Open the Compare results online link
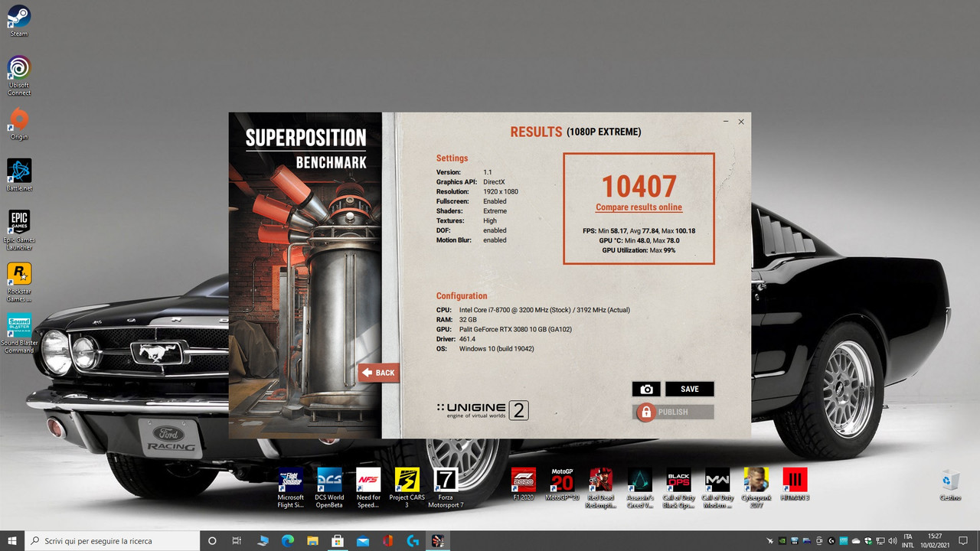Screen dimensions: 980x551 [639, 207]
